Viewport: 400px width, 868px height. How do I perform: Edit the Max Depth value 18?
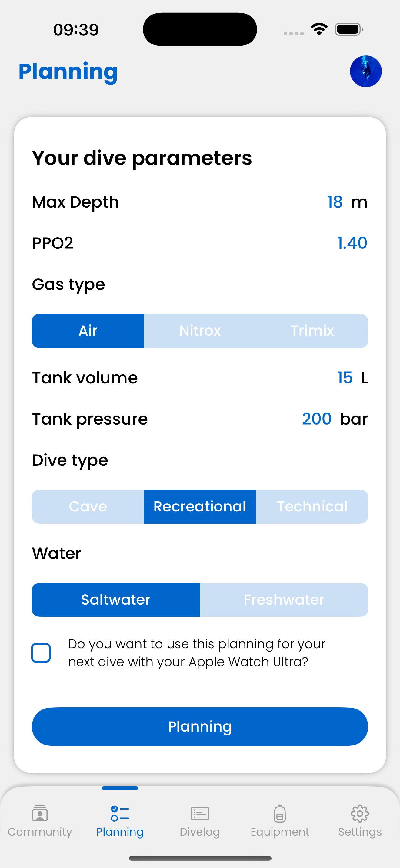(335, 202)
